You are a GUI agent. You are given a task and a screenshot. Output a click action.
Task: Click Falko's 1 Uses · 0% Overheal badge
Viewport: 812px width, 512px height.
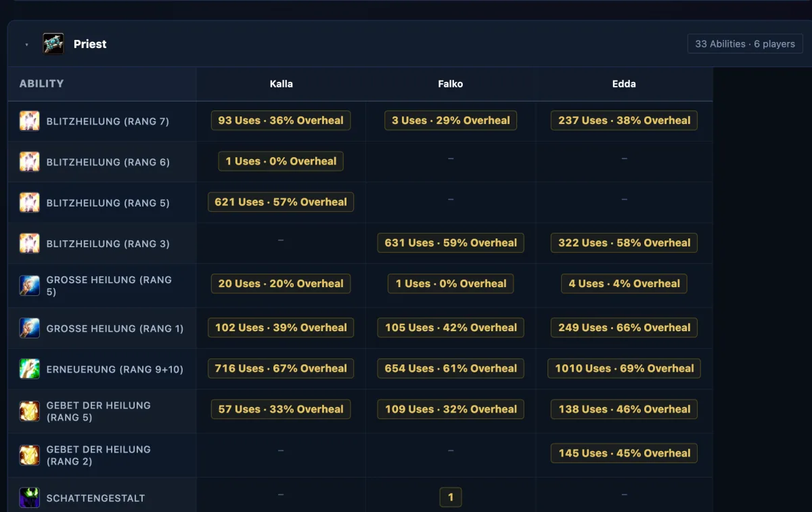[451, 284]
